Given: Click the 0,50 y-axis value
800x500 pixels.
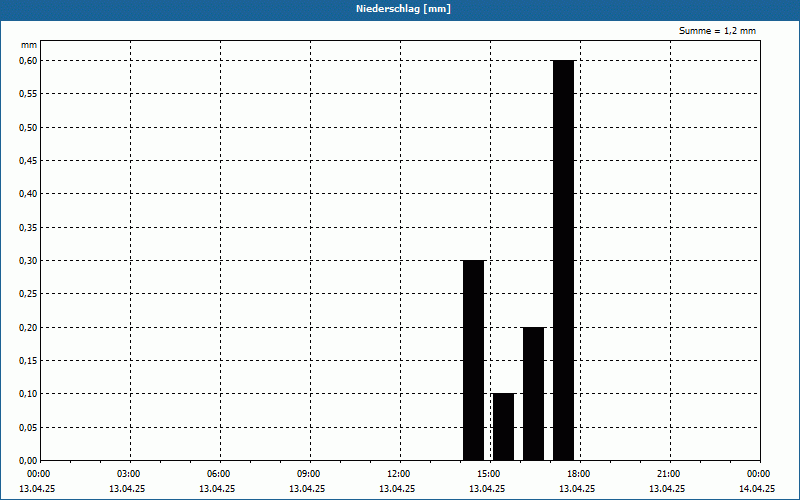Looking at the screenshot, I should [x=28, y=128].
